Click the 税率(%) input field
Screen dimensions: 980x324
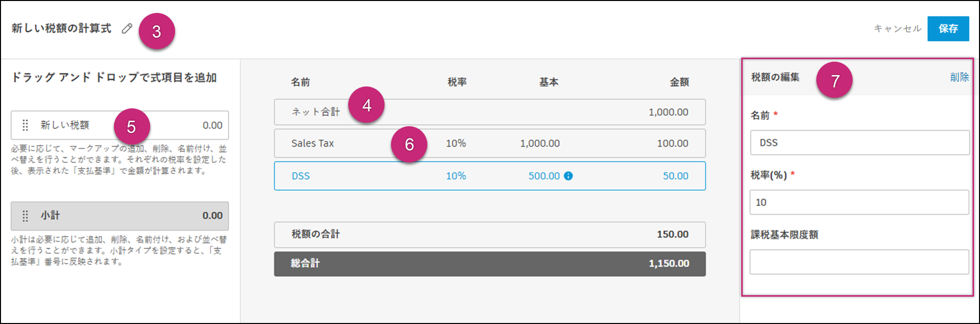[859, 202]
